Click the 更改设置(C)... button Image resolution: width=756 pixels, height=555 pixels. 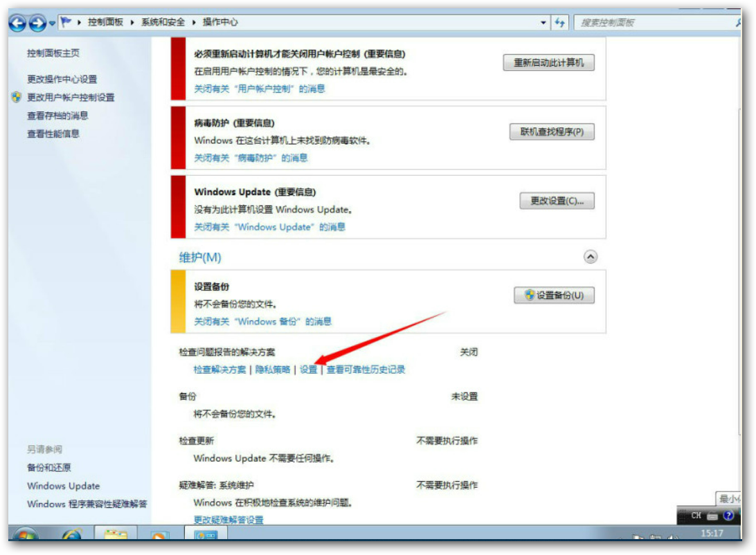[x=557, y=201]
